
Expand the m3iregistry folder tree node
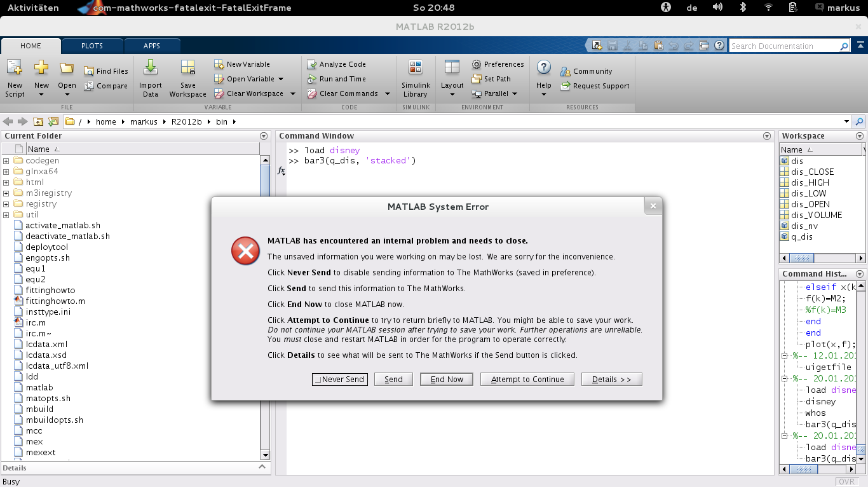point(6,193)
